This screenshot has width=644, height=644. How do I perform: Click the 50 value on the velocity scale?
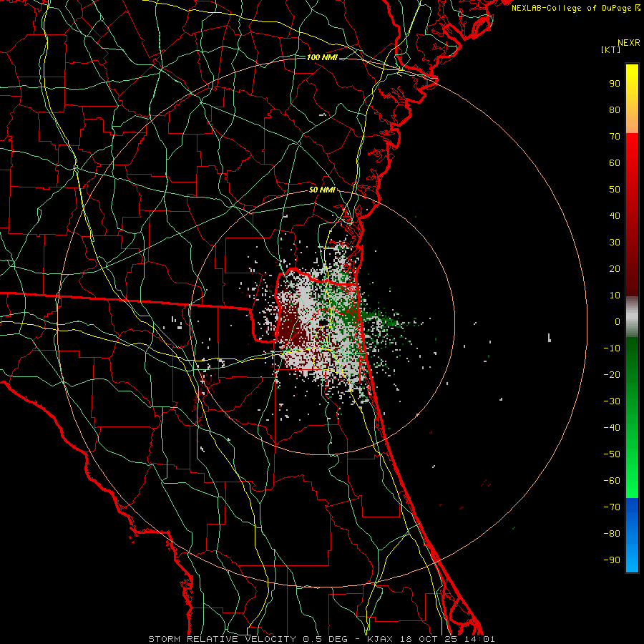(x=615, y=190)
